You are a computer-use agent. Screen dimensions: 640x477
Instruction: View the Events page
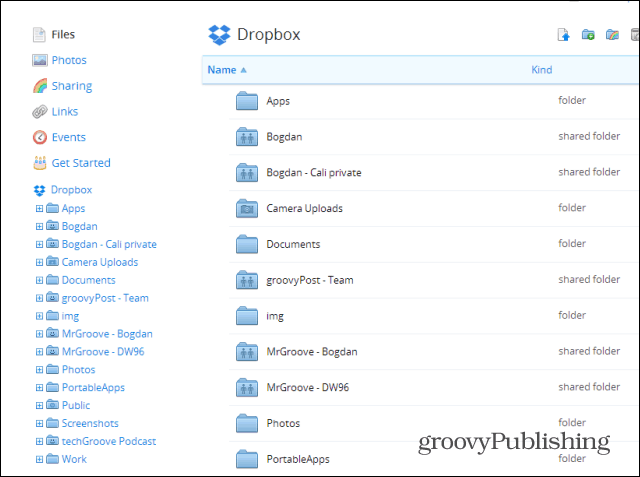click(x=69, y=137)
